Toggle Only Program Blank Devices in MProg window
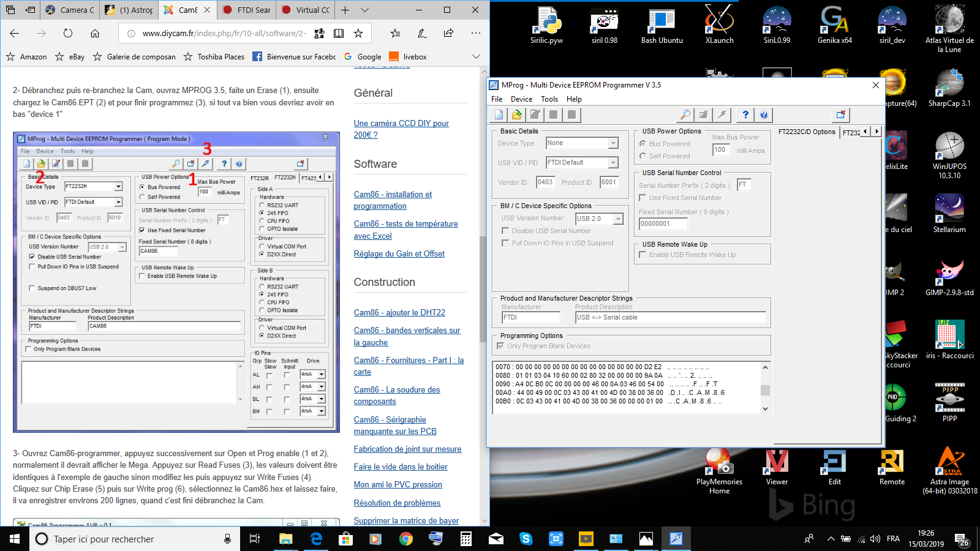The height and width of the screenshot is (551, 980). (x=500, y=346)
